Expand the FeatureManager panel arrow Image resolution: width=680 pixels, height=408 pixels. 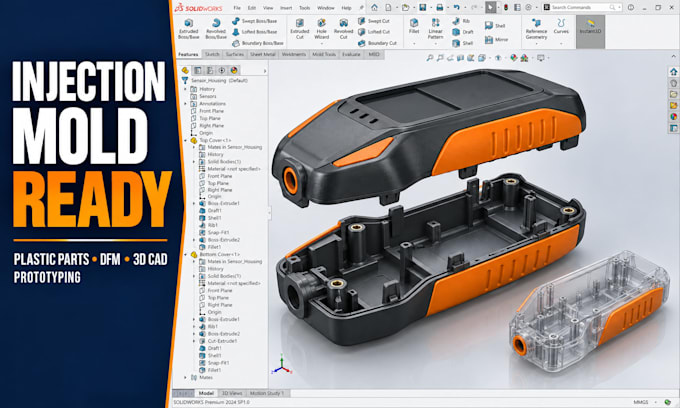265,71
